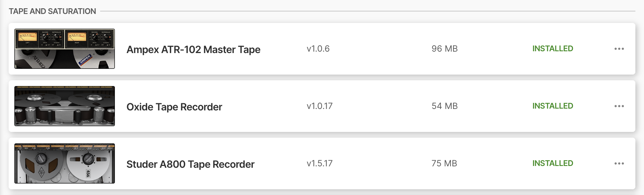Click the INSTALLED status for Ampex ATR-102
This screenshot has height=195, width=644.
(552, 49)
